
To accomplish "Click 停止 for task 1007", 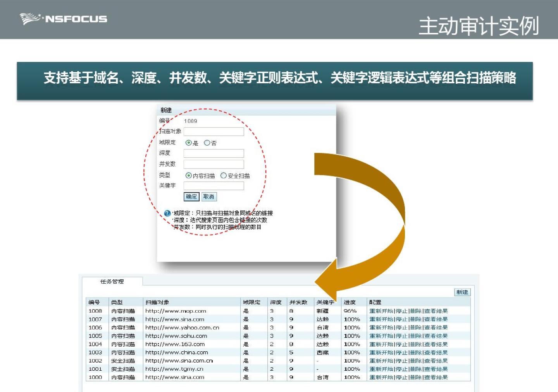I will (x=401, y=320).
